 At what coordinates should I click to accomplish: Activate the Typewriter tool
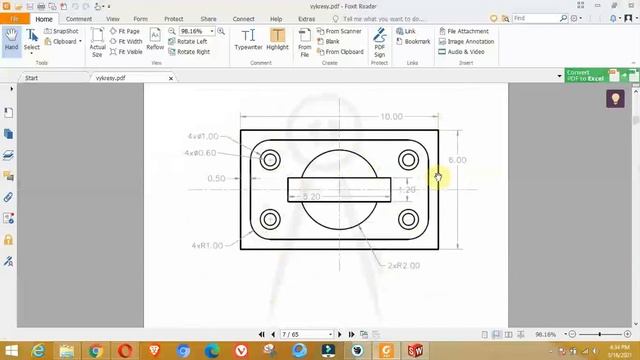coord(248,40)
